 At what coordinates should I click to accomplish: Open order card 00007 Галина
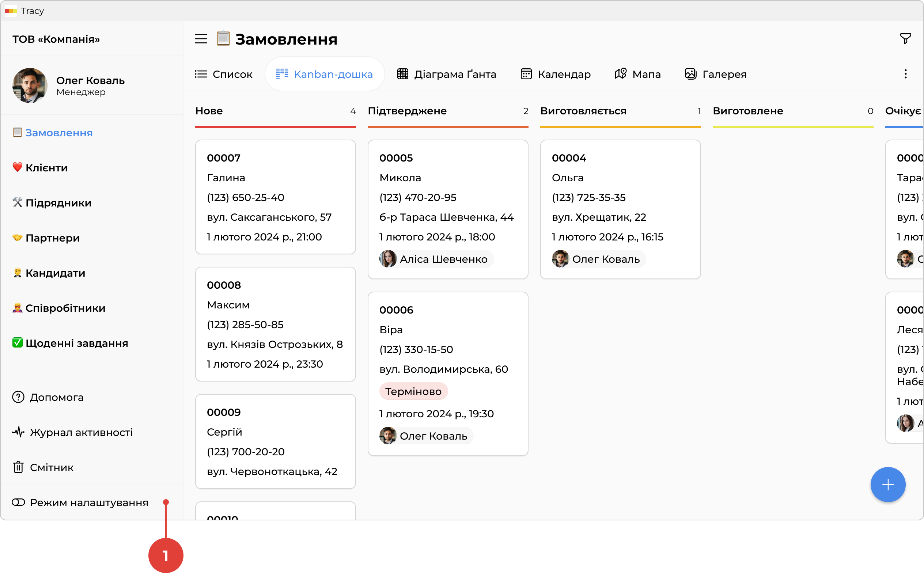tap(275, 196)
